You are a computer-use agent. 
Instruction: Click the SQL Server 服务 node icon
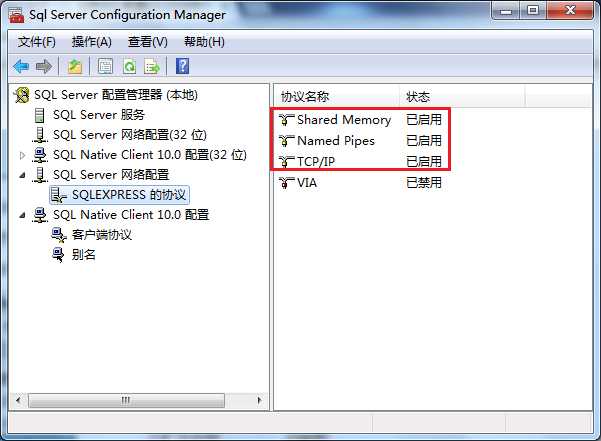[x=39, y=115]
